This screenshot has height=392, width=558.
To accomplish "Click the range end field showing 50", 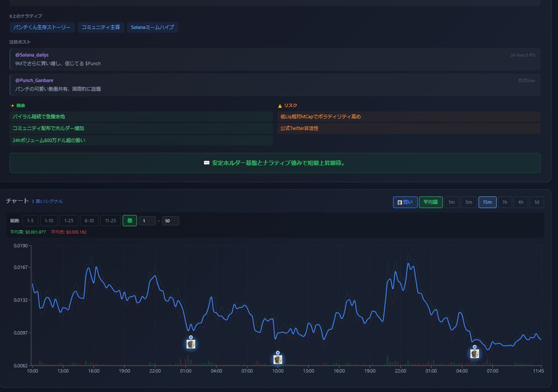I will click(170, 221).
